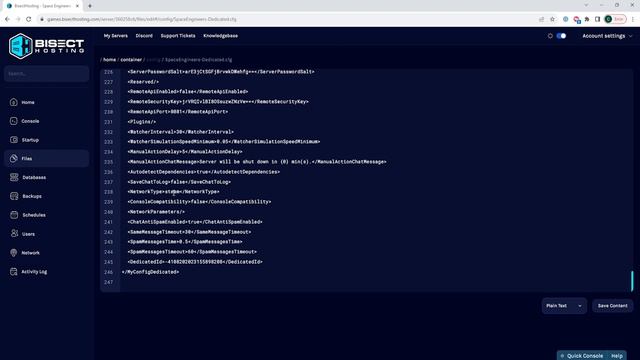The height and width of the screenshot is (360, 640).
Task: Open the Schedules sidebar icon
Action: tap(14, 215)
